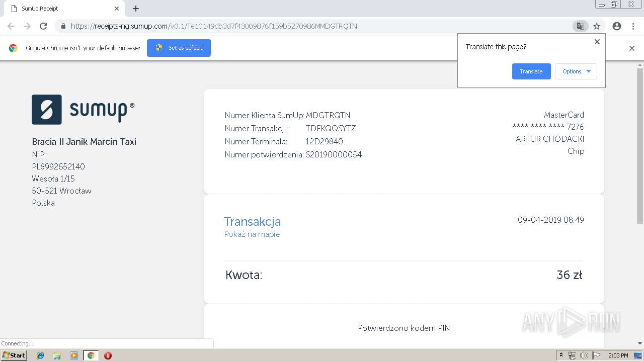Click masked card number ending 7276
The width and height of the screenshot is (644, 362).
pyautogui.click(x=548, y=127)
